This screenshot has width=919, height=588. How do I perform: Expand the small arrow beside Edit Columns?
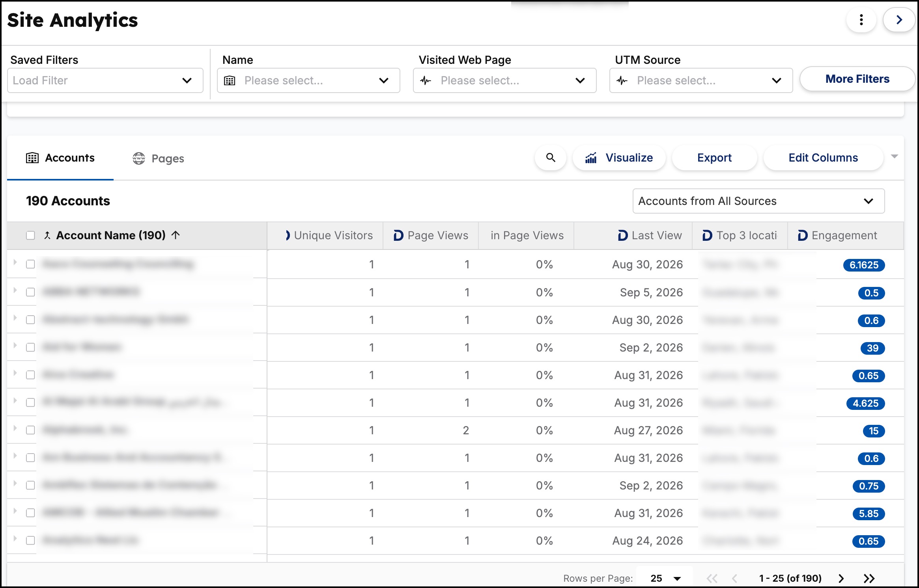[x=895, y=156]
